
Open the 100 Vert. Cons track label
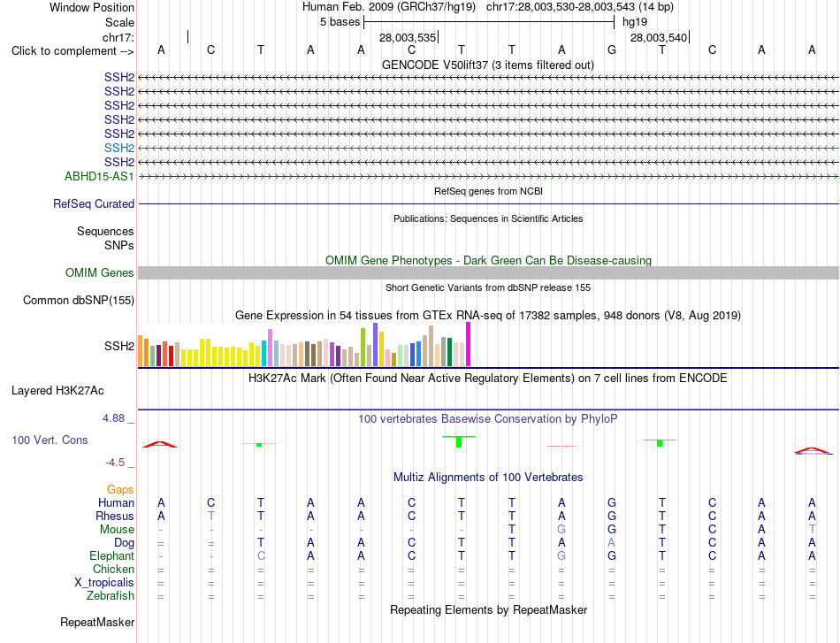tap(50, 440)
